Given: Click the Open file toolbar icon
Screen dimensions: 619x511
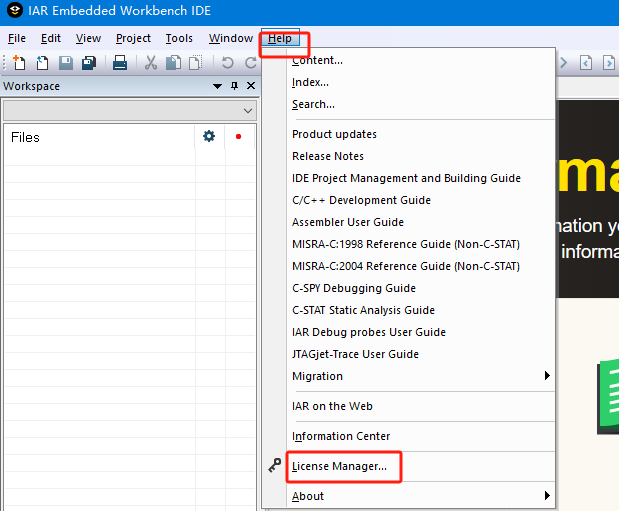Looking at the screenshot, I should [x=42, y=63].
